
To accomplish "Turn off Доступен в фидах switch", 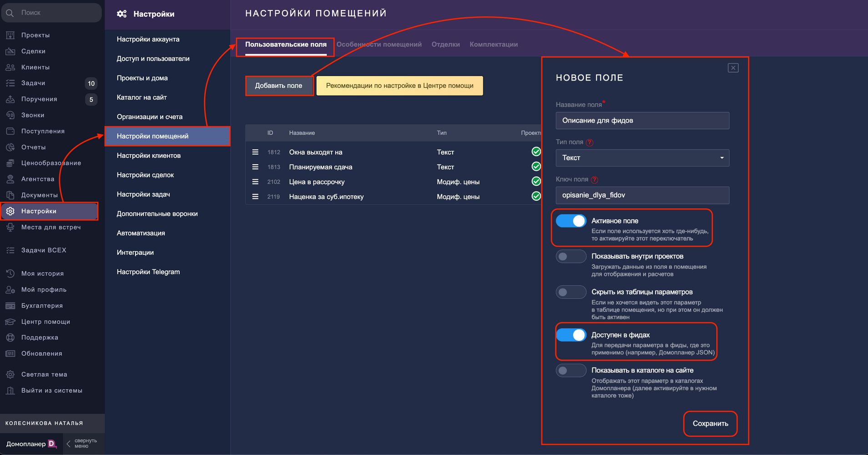I will pyautogui.click(x=571, y=335).
